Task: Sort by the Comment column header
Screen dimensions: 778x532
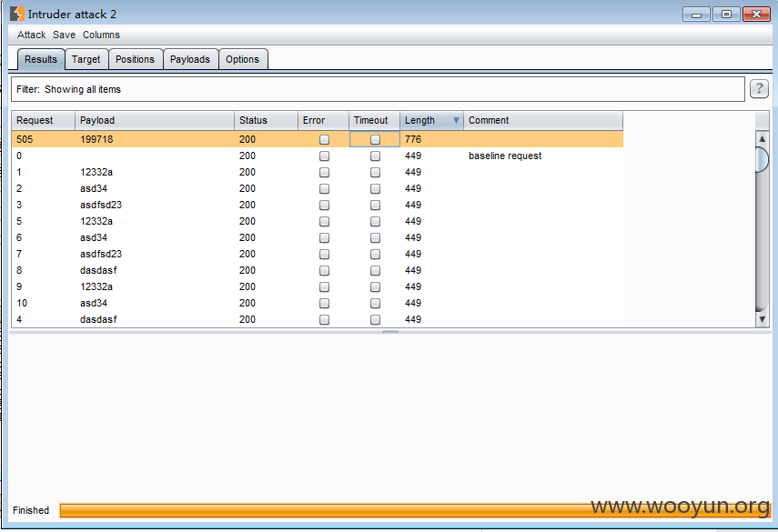Action: click(543, 120)
